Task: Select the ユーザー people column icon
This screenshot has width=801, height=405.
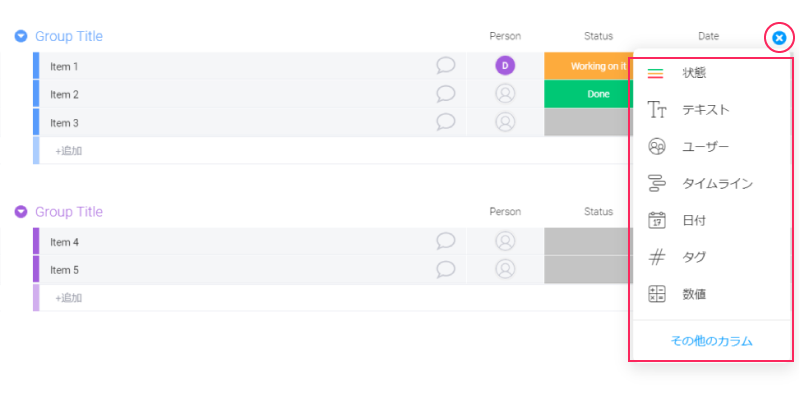Action: 656,147
